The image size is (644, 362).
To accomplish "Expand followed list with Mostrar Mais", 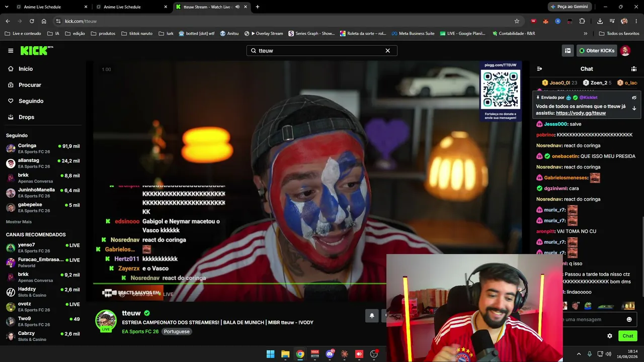I will (19, 222).
